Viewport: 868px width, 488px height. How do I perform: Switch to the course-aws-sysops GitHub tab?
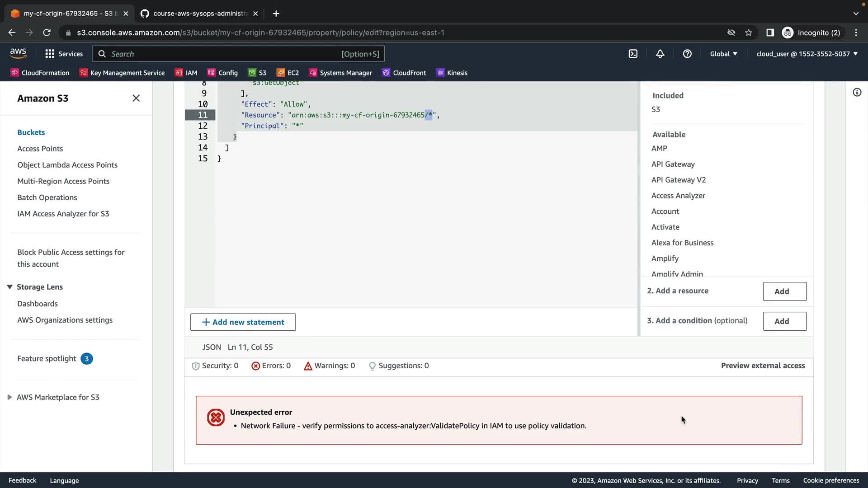point(199,14)
